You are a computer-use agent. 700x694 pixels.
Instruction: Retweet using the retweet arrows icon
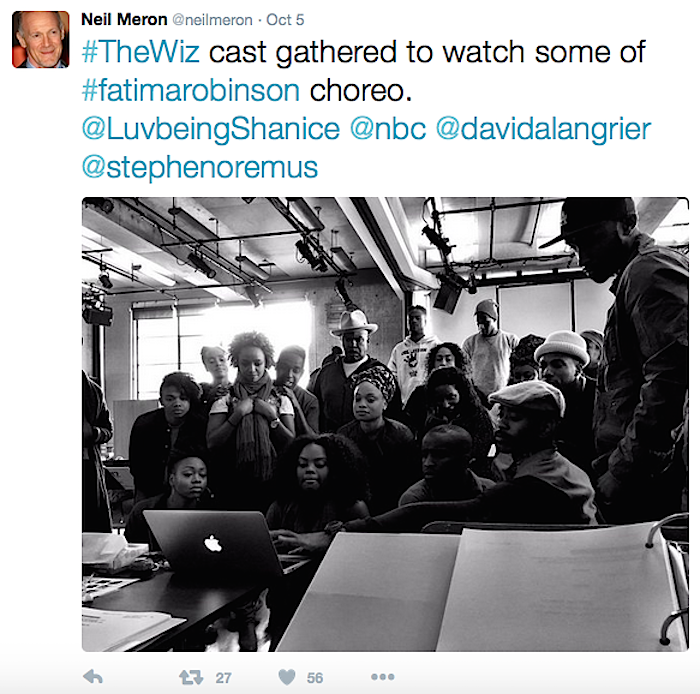(x=191, y=677)
